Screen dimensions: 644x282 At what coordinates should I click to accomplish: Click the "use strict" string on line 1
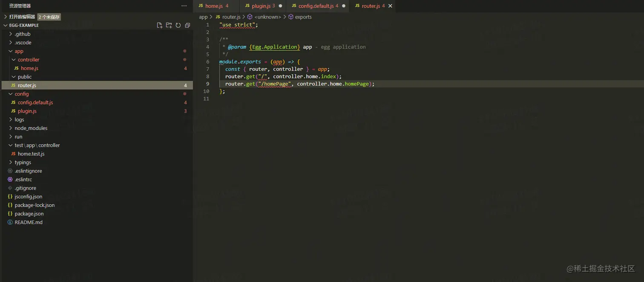click(x=237, y=25)
